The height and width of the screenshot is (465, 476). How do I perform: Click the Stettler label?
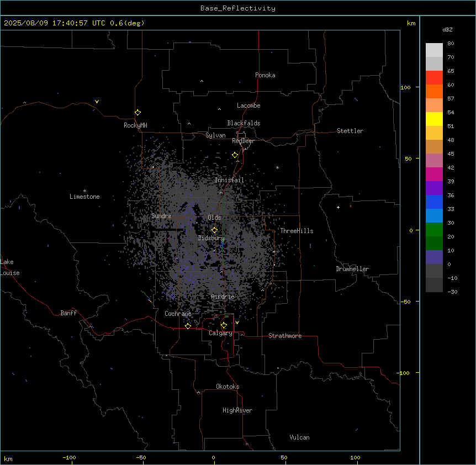pyautogui.click(x=350, y=131)
